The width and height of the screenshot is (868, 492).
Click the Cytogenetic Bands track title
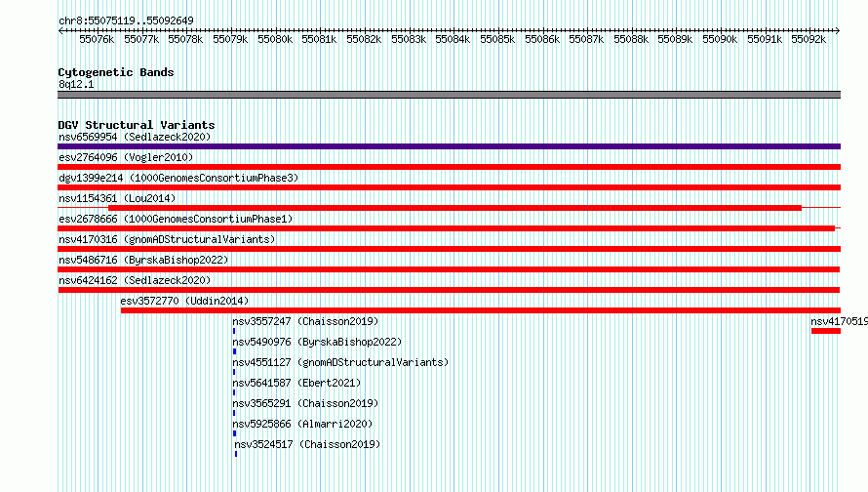[116, 72]
